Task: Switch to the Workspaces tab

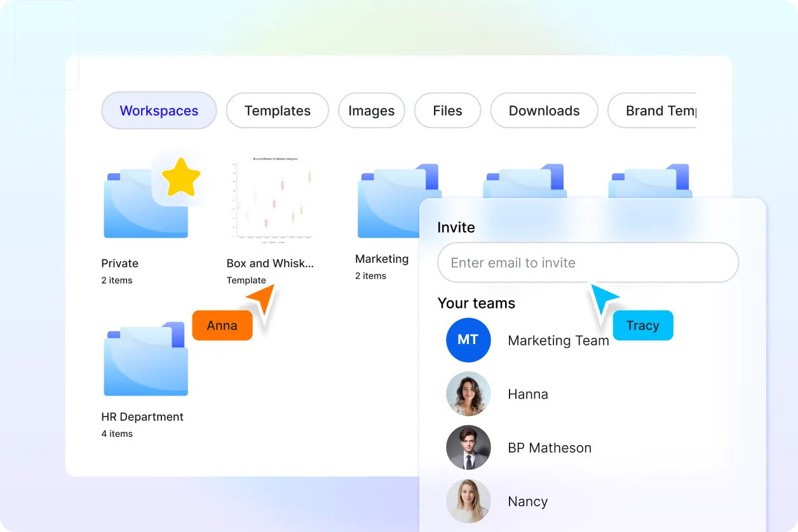Action: (x=159, y=110)
